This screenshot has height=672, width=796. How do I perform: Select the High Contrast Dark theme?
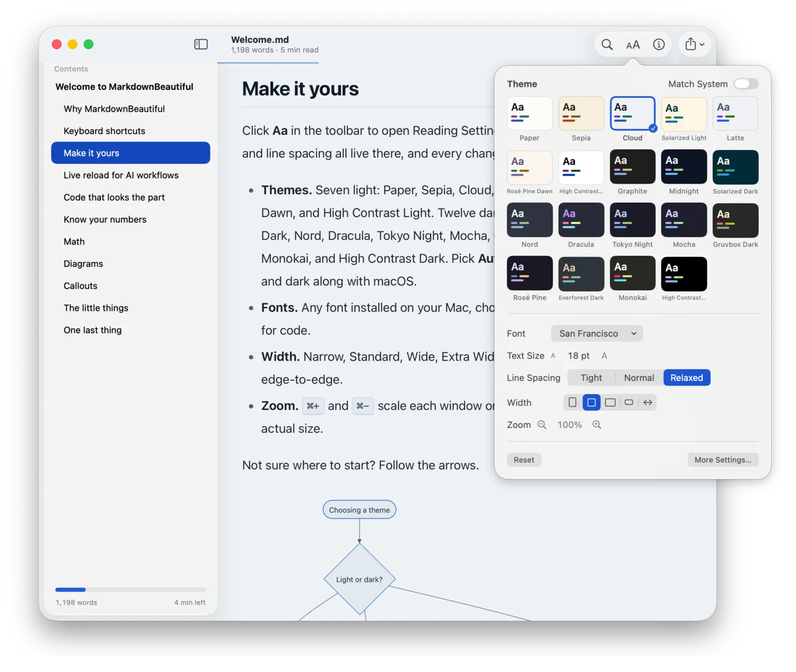[684, 273]
